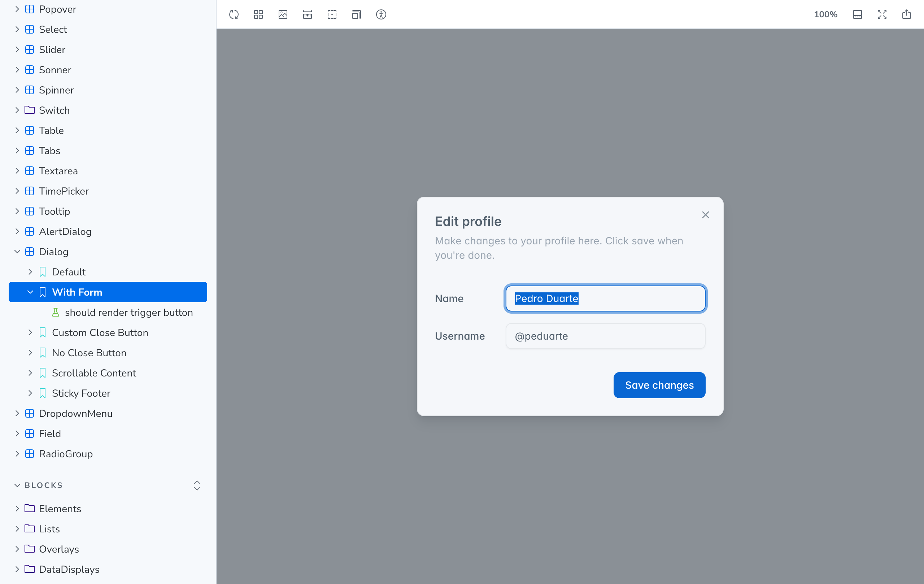Close the Edit profile dialog

point(705,214)
